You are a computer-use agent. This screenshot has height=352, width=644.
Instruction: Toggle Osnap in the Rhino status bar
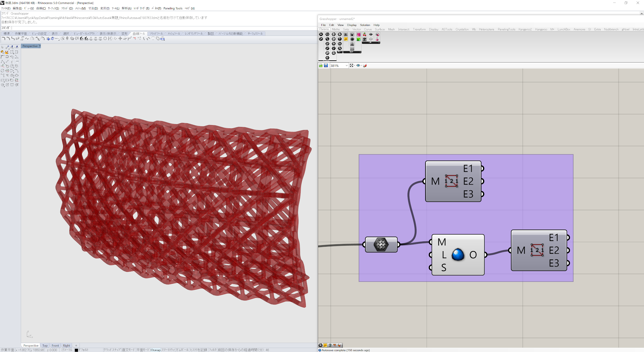pos(155,350)
